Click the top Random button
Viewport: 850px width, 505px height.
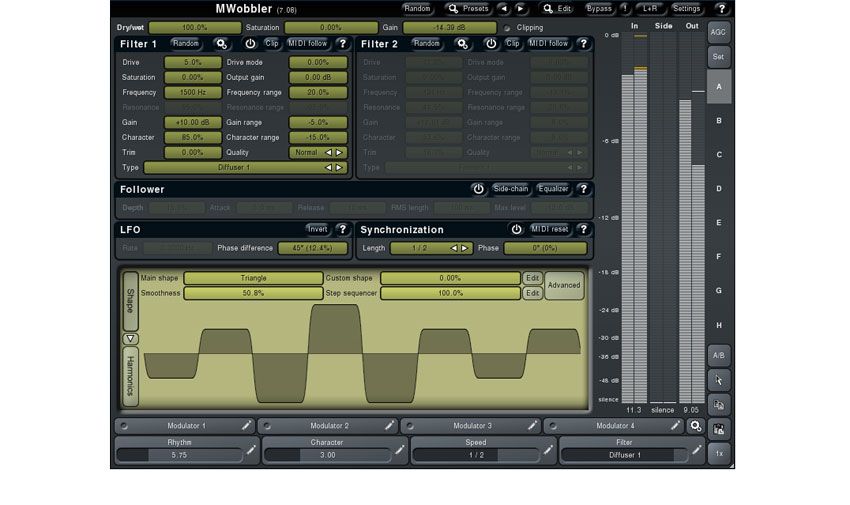417,9
